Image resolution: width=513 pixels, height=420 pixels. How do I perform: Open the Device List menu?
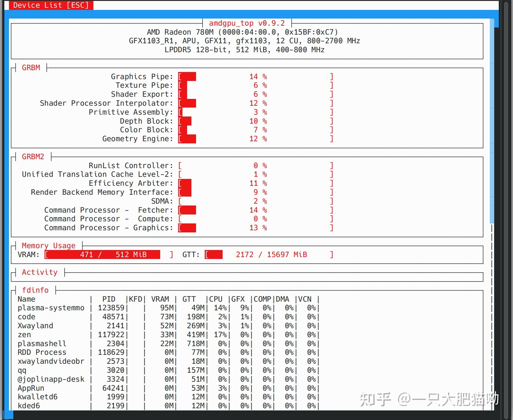tap(51, 5)
